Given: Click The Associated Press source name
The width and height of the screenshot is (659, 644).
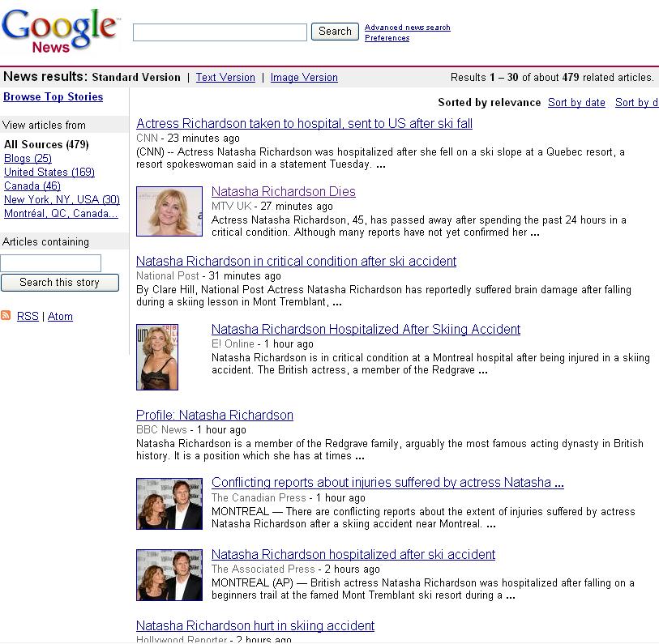Looking at the screenshot, I should pyautogui.click(x=263, y=569).
